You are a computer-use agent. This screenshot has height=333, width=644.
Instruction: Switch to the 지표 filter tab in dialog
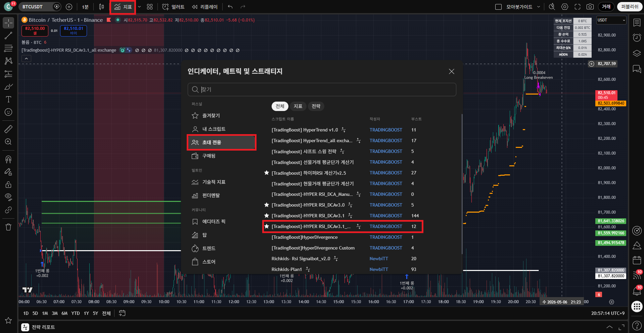(298, 106)
